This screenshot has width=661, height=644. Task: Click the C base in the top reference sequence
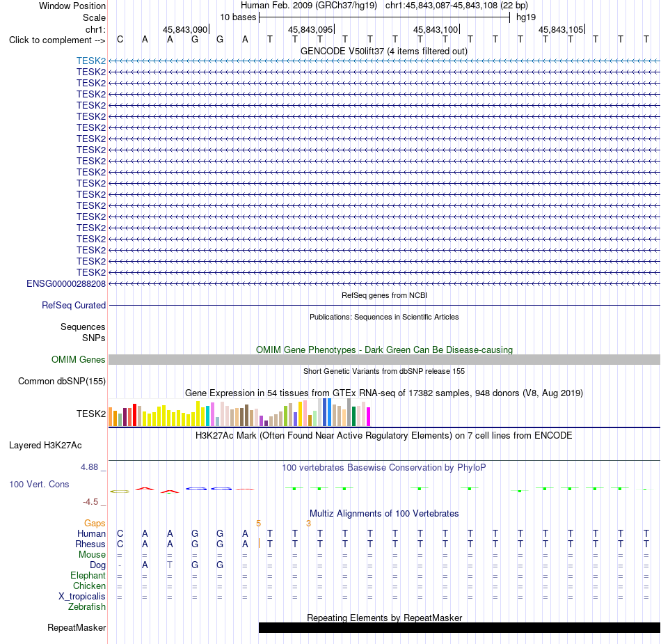coord(120,40)
